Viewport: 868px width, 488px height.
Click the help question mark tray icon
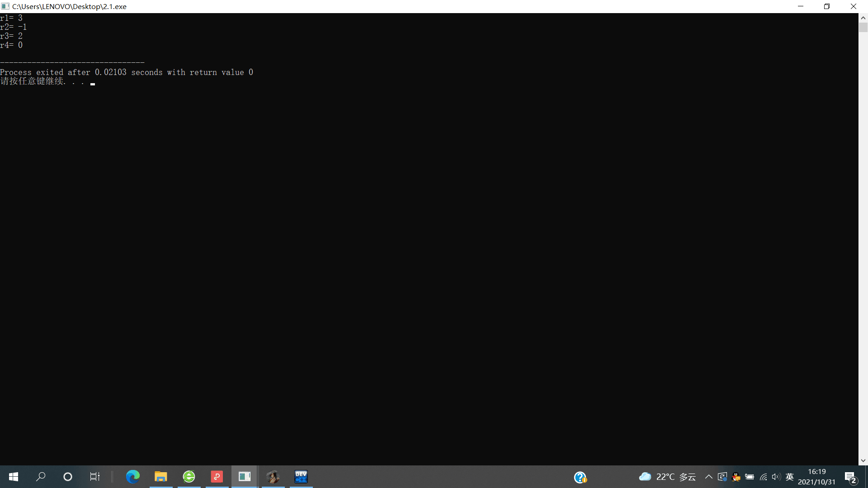coord(580,477)
